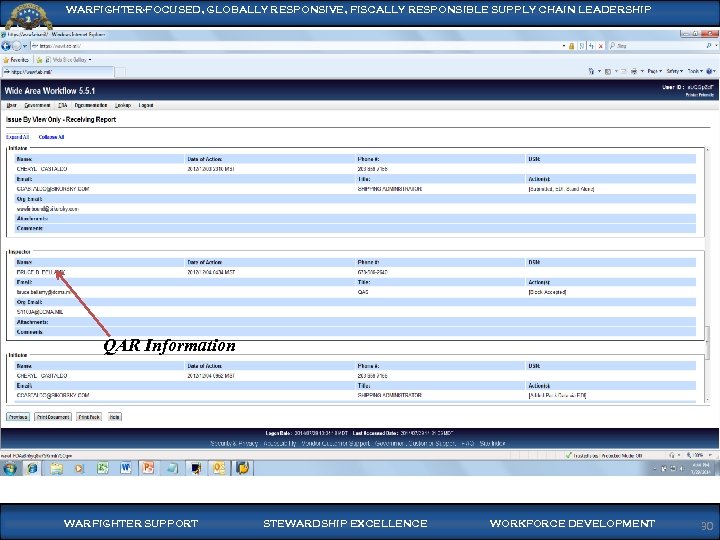The width and height of the screenshot is (720, 540).
Task: Click the Printer Friendly link under User ID
Action: click(699, 95)
